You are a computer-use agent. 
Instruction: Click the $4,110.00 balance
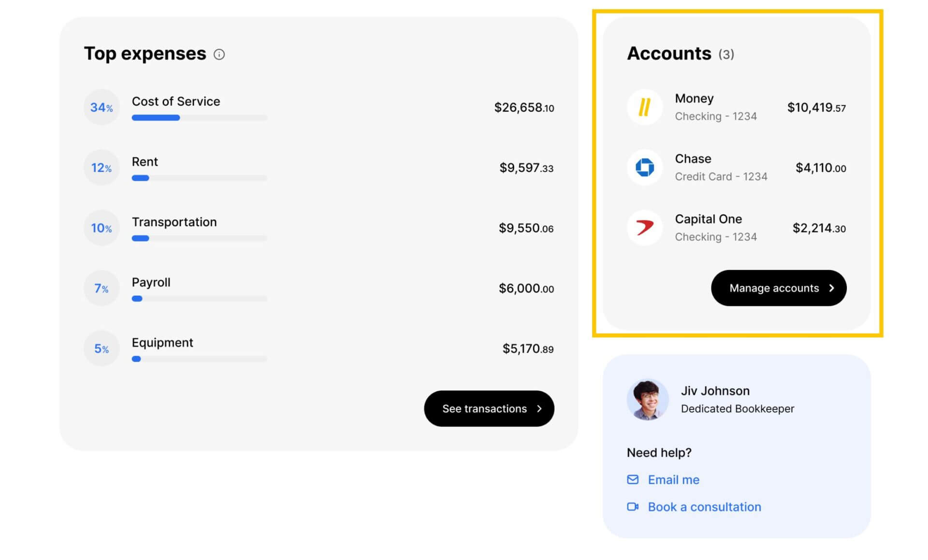(821, 168)
